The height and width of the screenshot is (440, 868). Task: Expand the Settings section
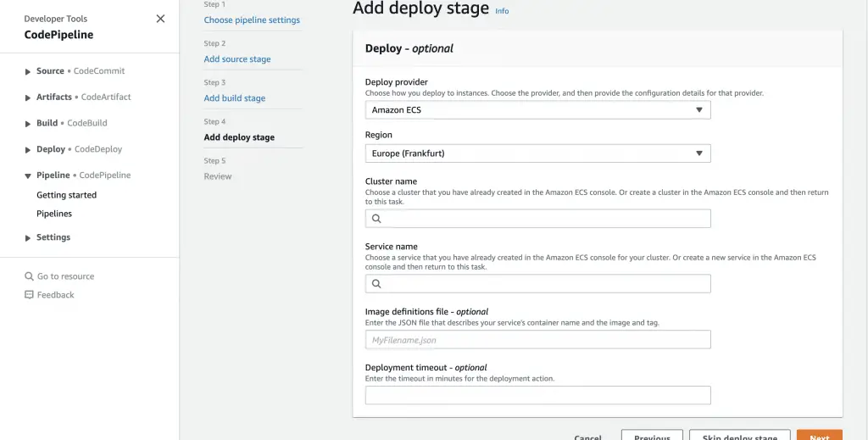28,238
